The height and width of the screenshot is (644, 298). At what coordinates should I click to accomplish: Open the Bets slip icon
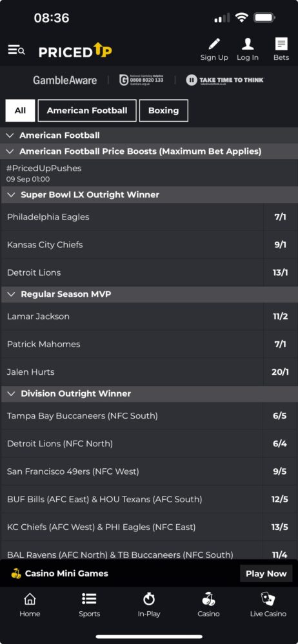(x=281, y=44)
